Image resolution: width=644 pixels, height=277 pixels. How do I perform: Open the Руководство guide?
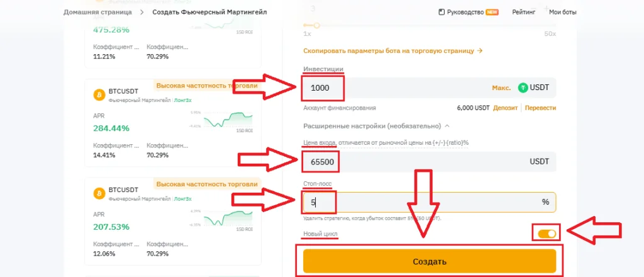[465, 12]
